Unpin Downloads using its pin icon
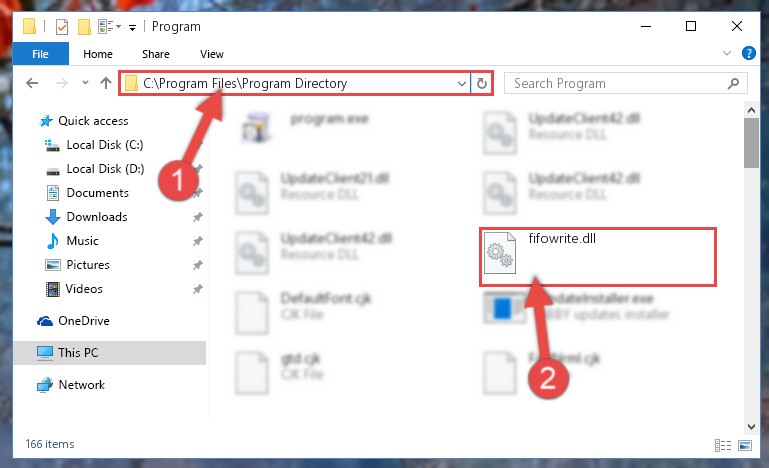769x468 pixels. (198, 217)
